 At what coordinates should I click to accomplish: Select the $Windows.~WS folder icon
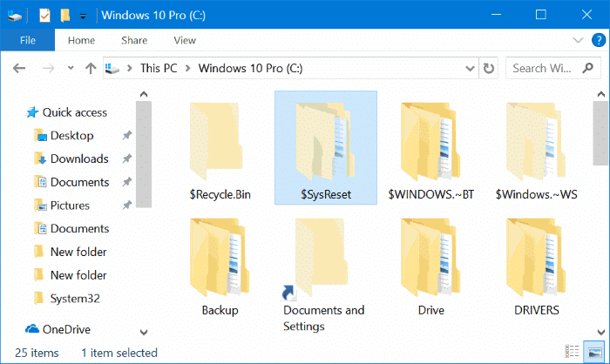click(x=536, y=142)
